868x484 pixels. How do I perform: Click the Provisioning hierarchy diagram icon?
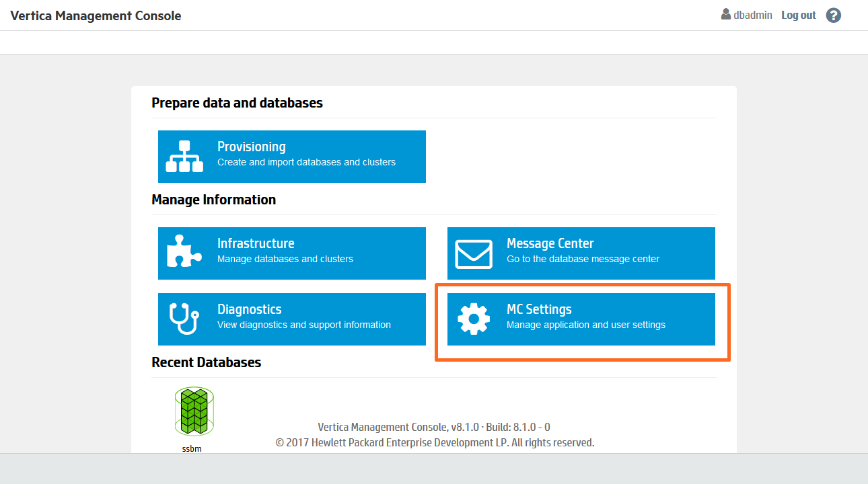click(184, 157)
